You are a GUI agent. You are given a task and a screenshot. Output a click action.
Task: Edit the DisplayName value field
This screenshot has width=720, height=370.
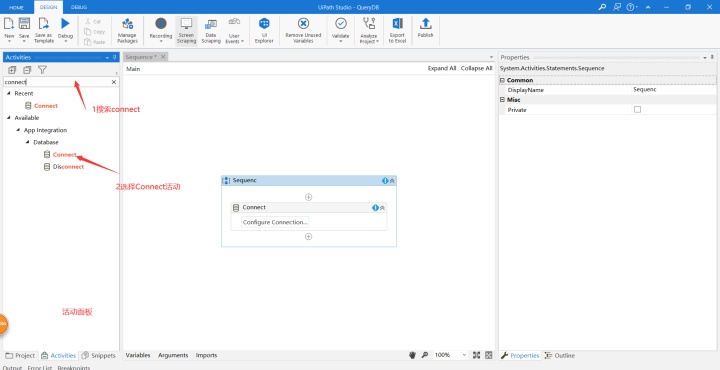click(x=674, y=90)
